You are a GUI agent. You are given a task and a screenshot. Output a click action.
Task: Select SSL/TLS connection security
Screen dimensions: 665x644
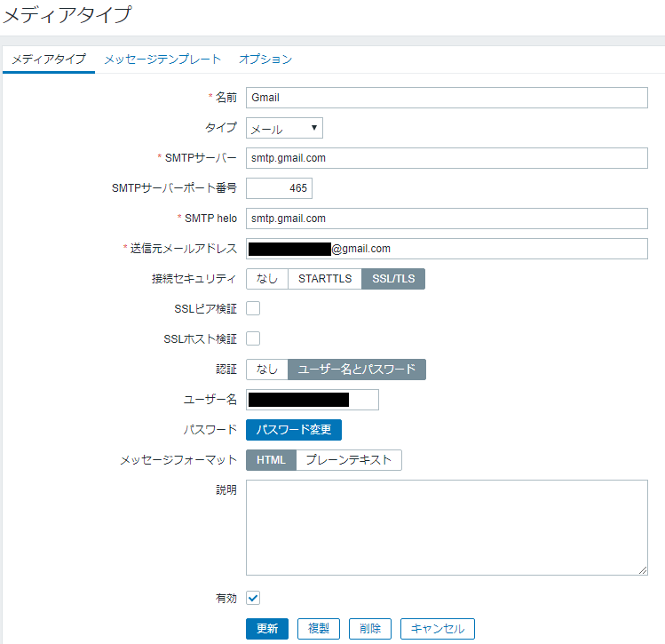(393, 279)
